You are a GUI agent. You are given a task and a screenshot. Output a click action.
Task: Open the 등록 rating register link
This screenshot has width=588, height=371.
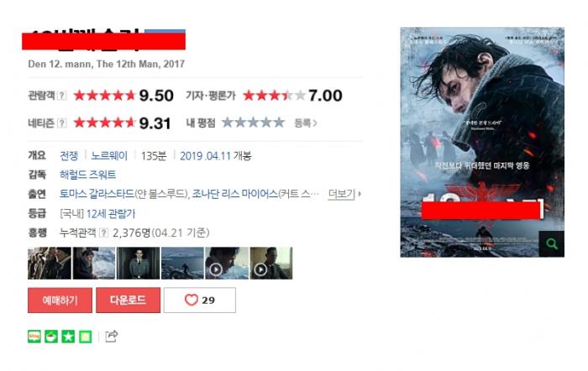(306, 123)
